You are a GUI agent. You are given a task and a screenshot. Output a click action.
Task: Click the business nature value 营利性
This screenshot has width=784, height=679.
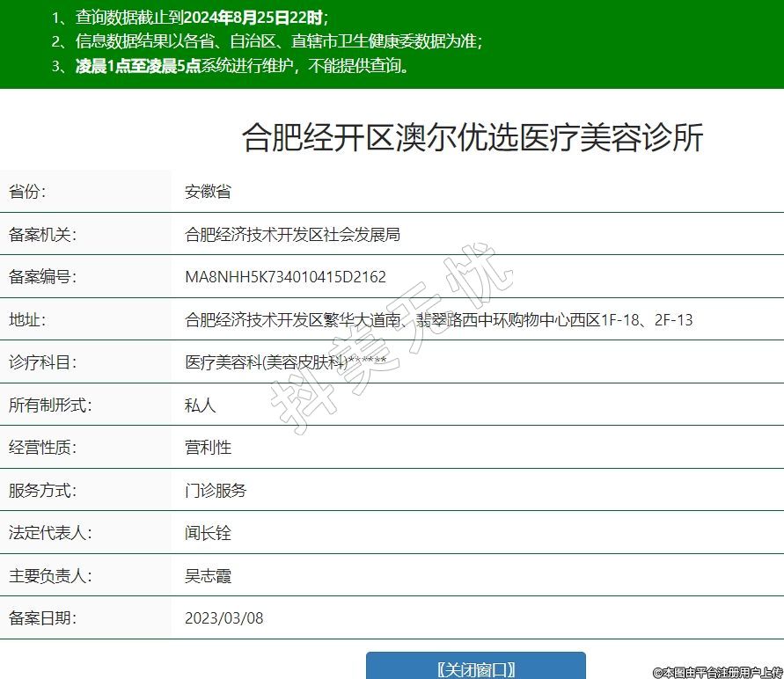pyautogui.click(x=208, y=447)
